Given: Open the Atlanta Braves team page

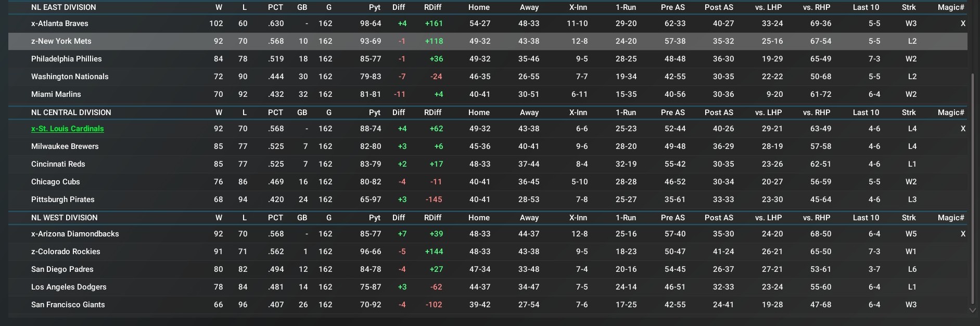Looking at the screenshot, I should 59,23.
